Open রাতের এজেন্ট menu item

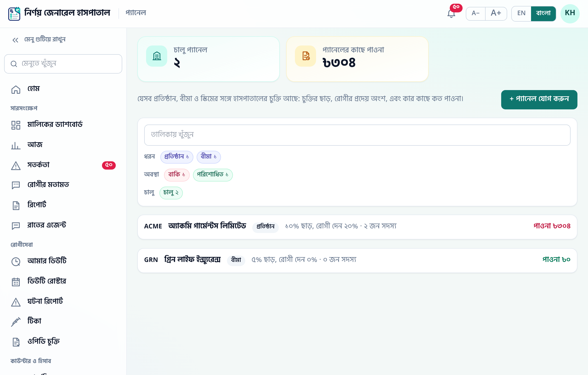click(63, 225)
